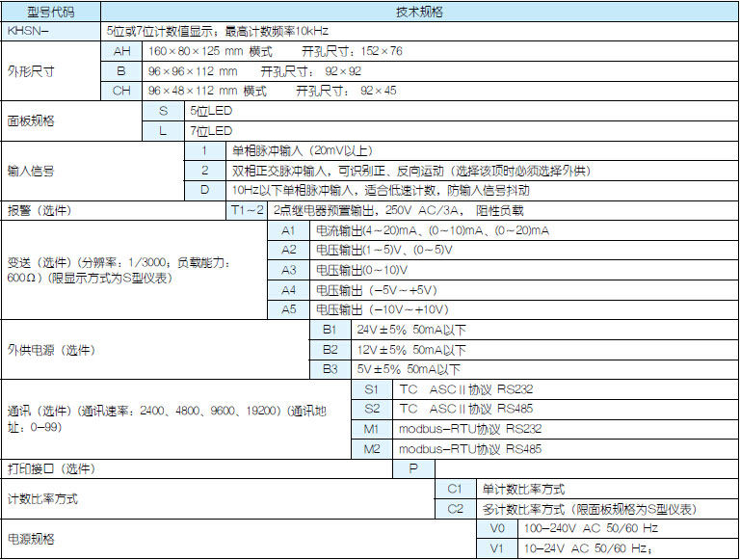Click the 7位LED description

pyautogui.click(x=211, y=131)
